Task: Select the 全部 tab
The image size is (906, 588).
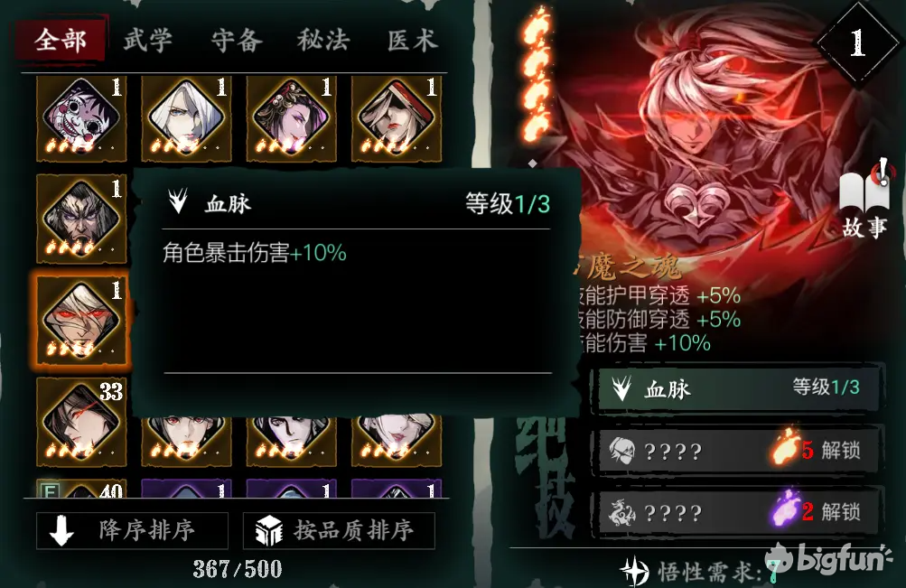Action: coord(61,41)
